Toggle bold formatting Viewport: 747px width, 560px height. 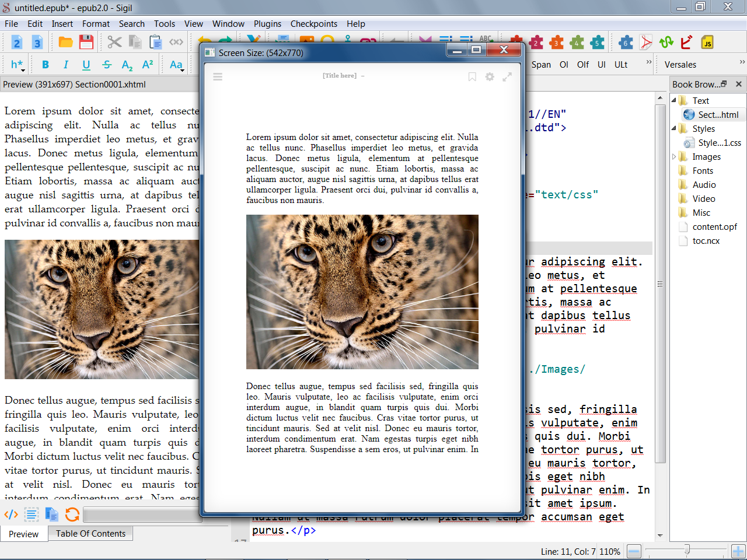point(46,65)
